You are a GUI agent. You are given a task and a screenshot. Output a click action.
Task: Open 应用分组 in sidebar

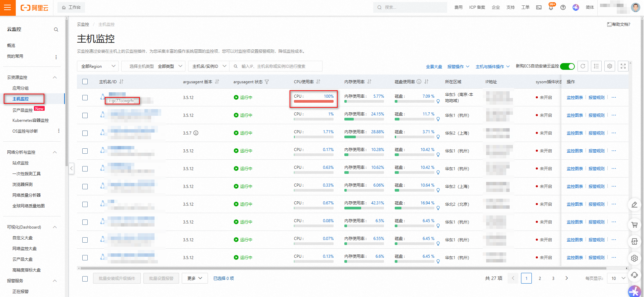20,88
